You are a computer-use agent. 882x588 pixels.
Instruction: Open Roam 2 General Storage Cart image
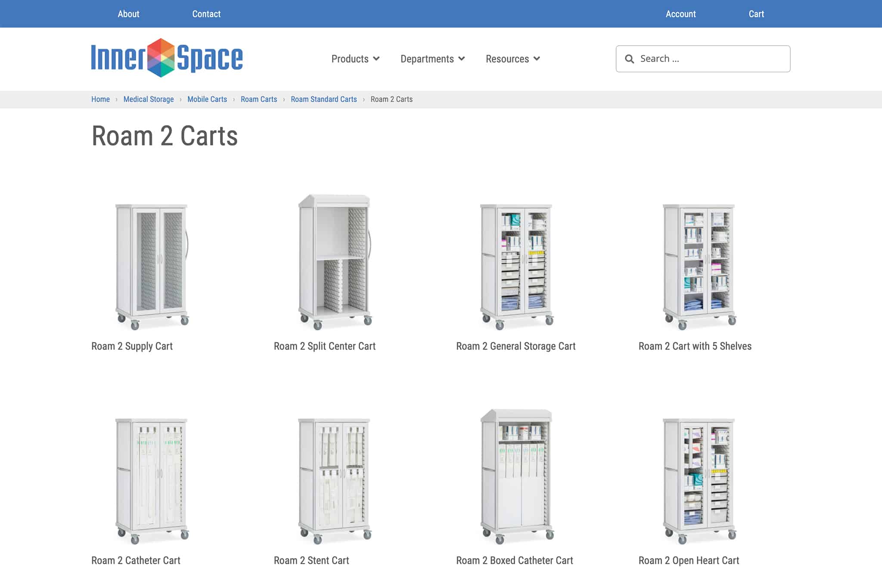point(516,266)
